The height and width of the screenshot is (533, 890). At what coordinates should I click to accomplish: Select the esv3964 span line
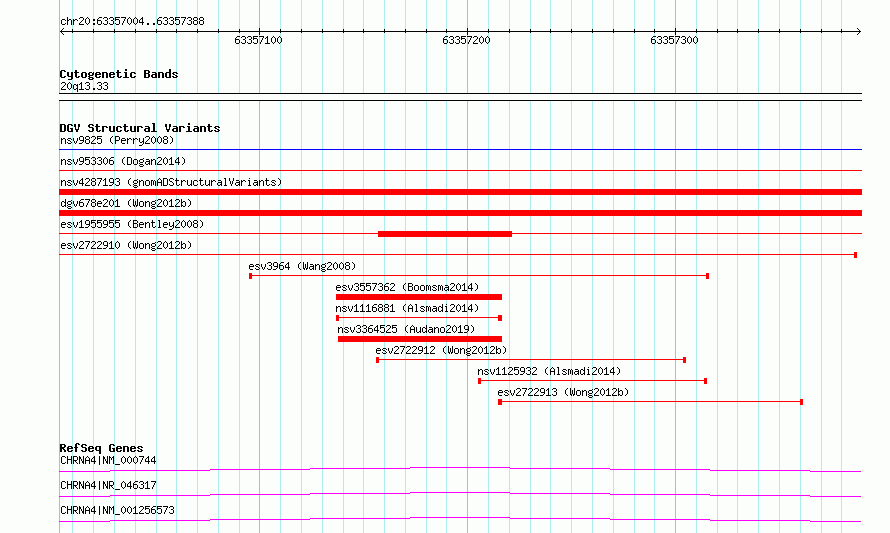(x=479, y=276)
